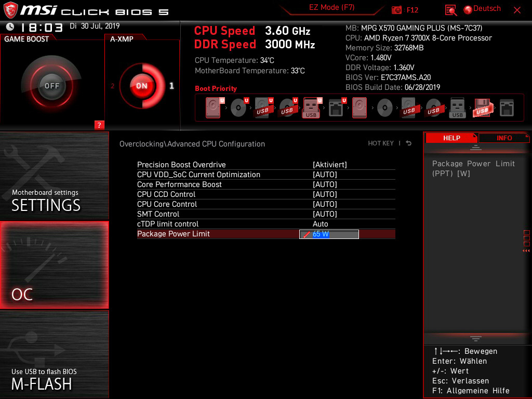The width and height of the screenshot is (532, 399).
Task: Click the A-XMP header label
Action: 122,39
